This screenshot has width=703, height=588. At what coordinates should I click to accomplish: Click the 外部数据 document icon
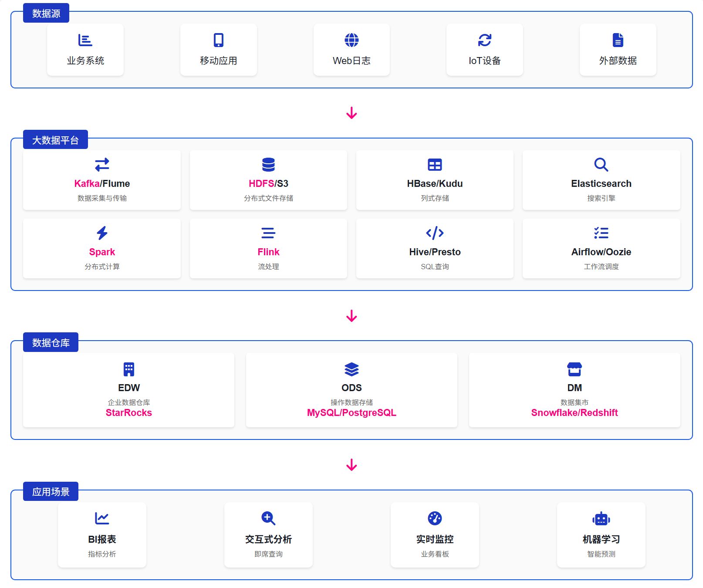pos(618,40)
